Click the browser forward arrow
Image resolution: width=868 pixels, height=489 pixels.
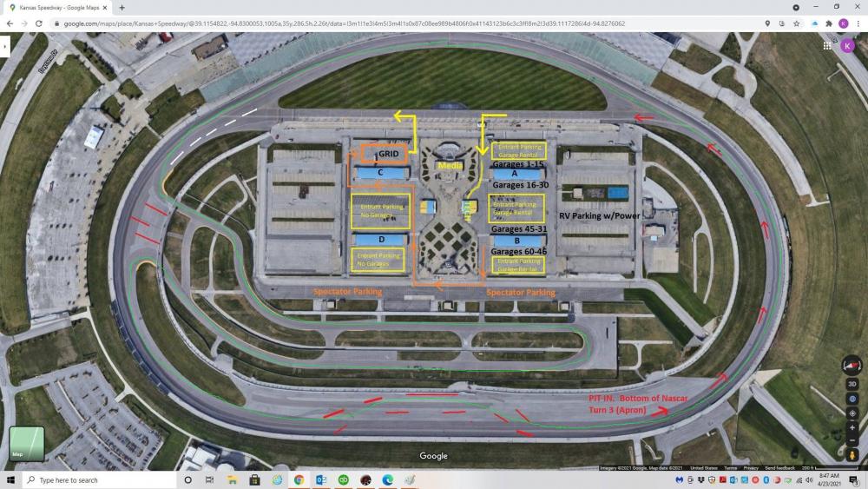pos(24,23)
